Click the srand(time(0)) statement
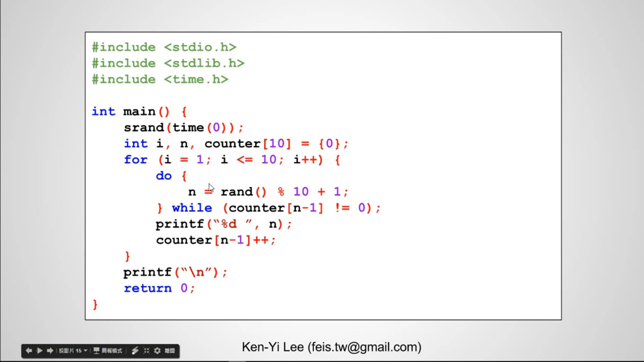Screen dimensions: 644x362 183,128
